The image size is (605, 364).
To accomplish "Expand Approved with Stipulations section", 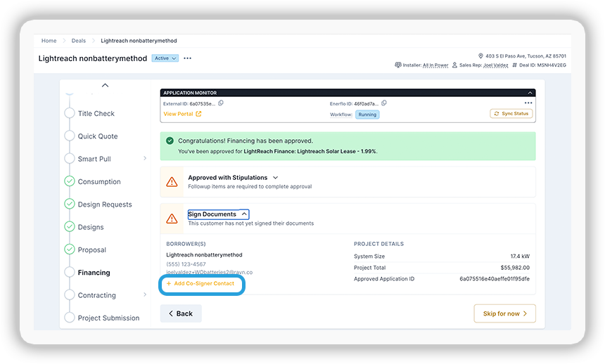I will [276, 178].
